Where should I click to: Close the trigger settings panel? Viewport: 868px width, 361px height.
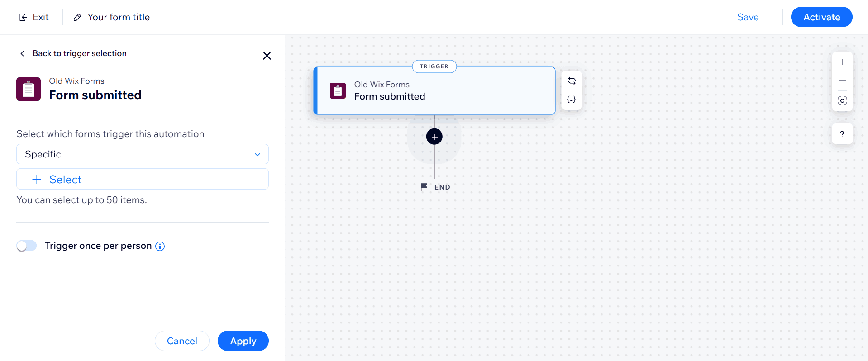pyautogui.click(x=267, y=56)
